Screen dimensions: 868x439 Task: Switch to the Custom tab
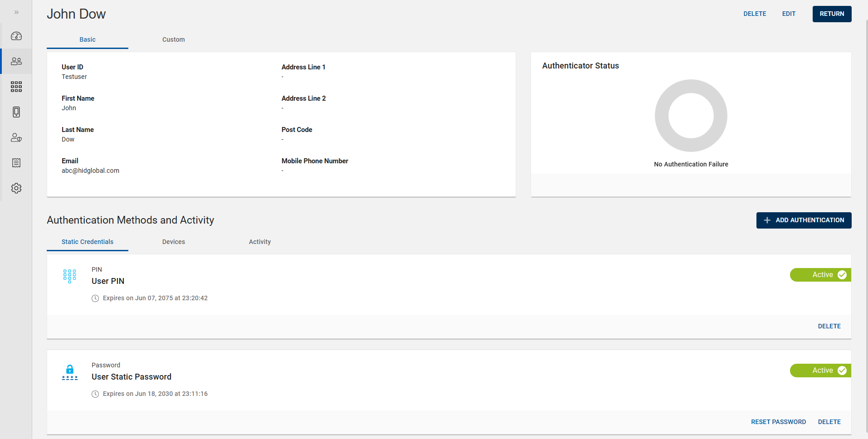173,39
